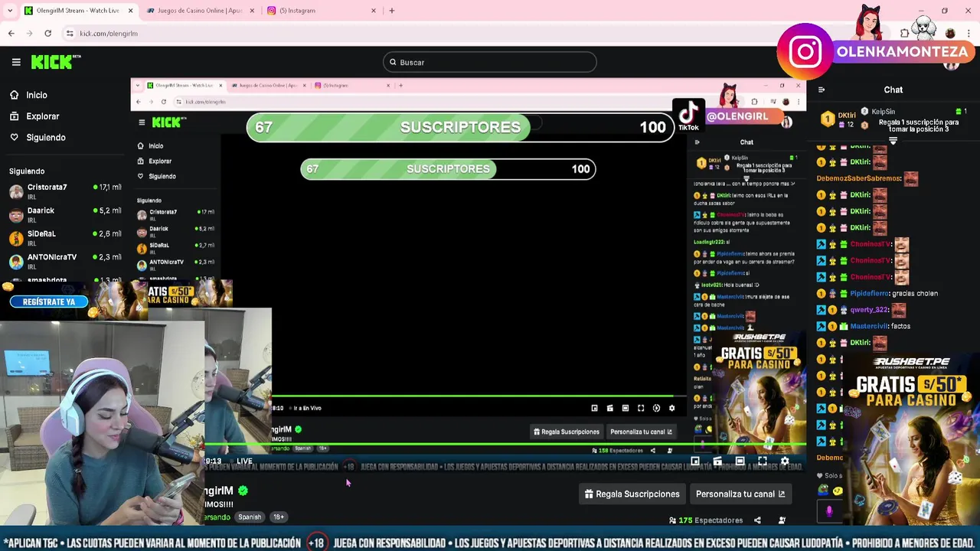
Task: Open the browser extensions puzzle icon
Action: click(904, 34)
